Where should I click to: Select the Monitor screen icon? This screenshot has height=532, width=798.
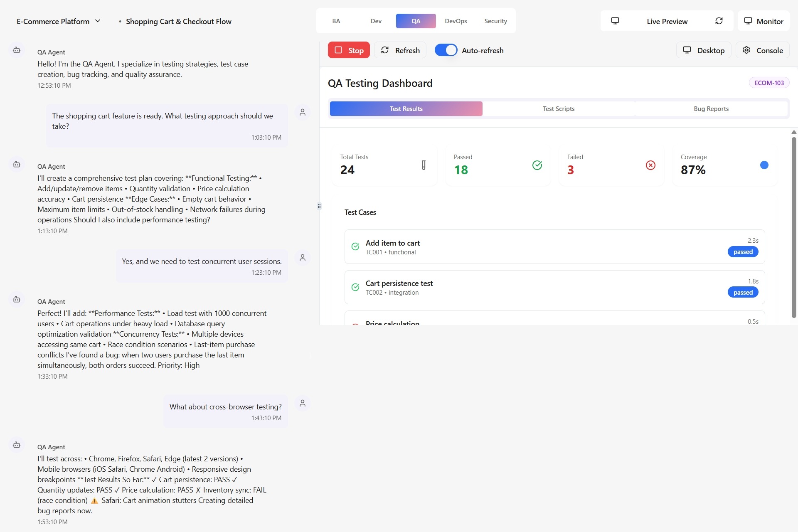[x=748, y=21]
